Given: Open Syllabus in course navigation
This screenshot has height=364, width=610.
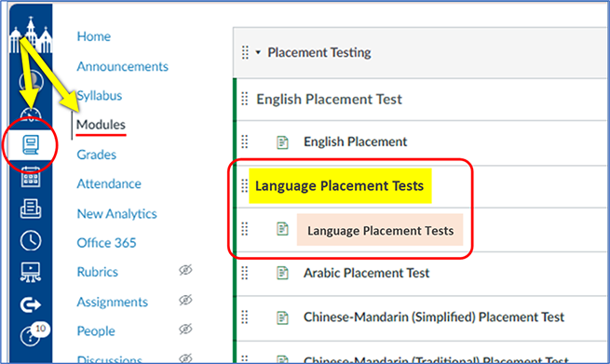Looking at the screenshot, I should 100,96.
